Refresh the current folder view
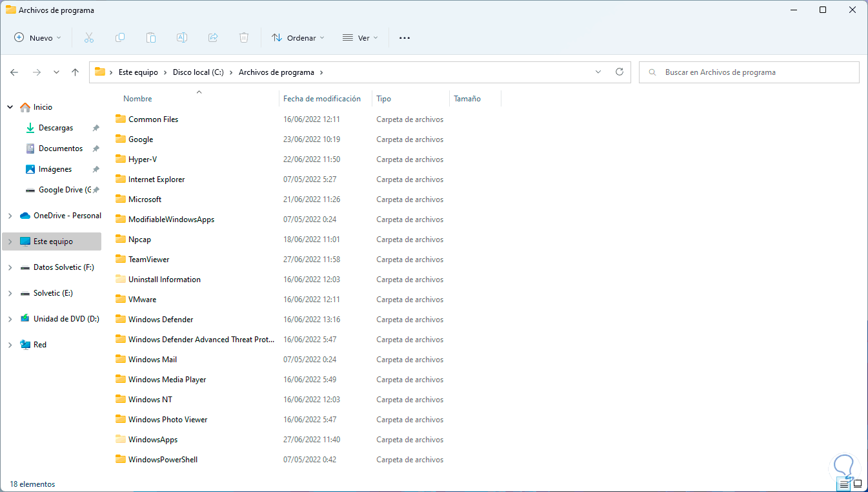 620,72
